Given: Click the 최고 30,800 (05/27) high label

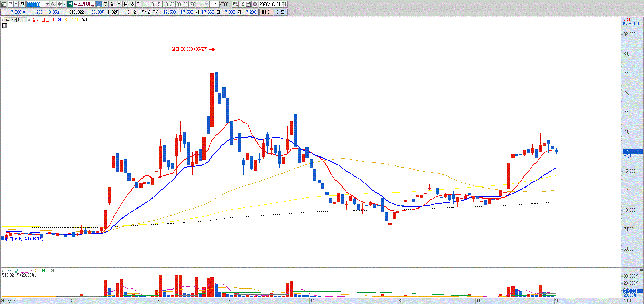Looking at the screenshot, I should point(189,49).
